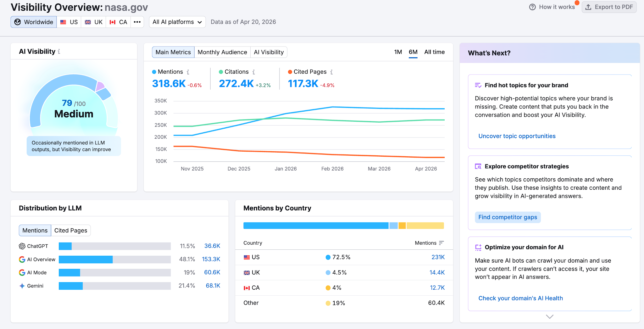Viewport: 644px width, 329px height.
Task: Open the All AI platforms dropdown
Action: (177, 22)
